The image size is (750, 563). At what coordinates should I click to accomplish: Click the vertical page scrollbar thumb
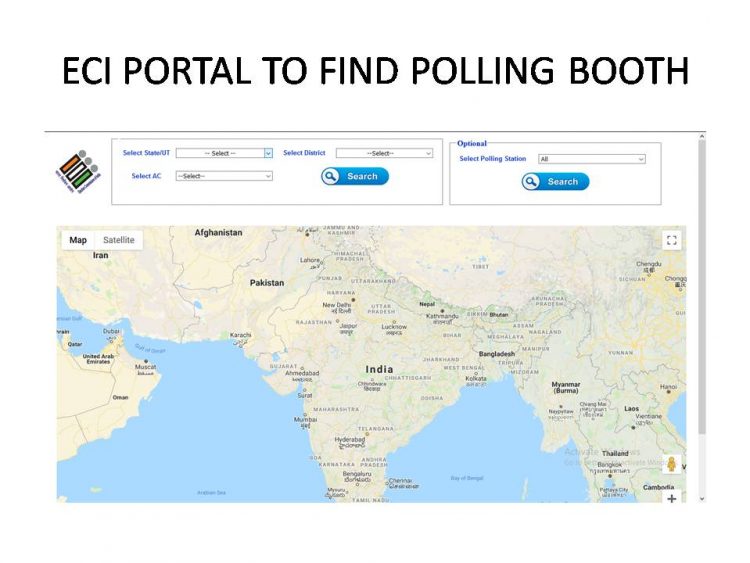702,287
